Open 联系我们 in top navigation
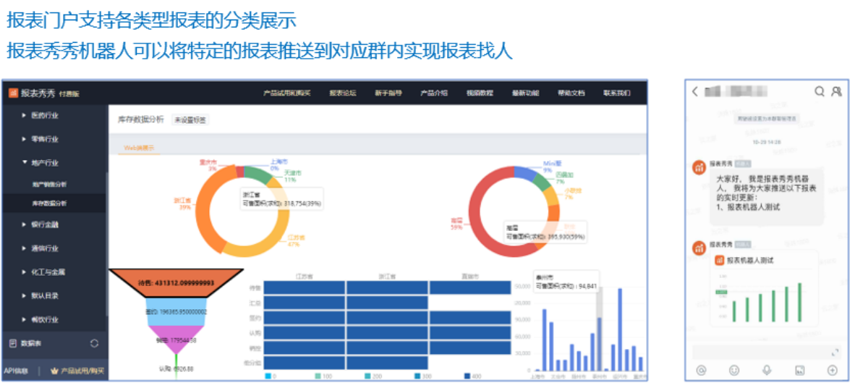This screenshot has width=868, height=391. [616, 93]
